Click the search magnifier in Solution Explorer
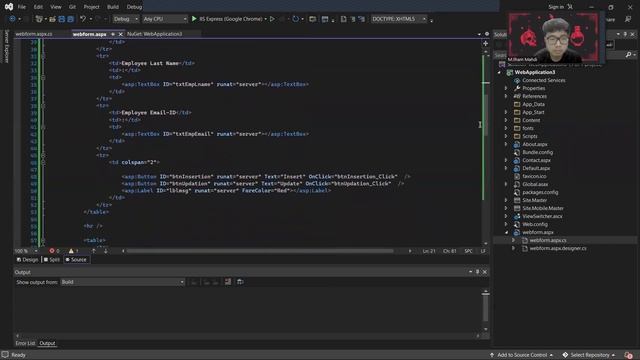Viewport: 640px width, 360px height. pyautogui.click(x=629, y=55)
